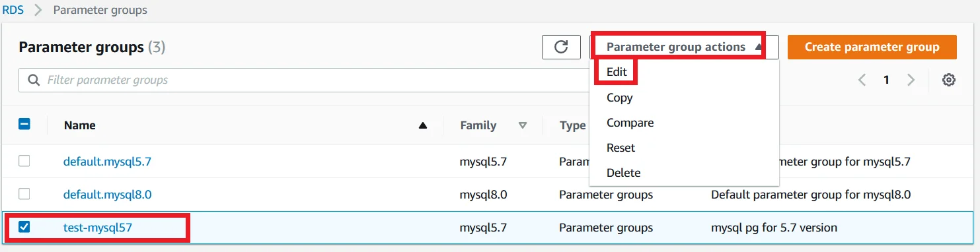The image size is (980, 252).
Task: Go to next page arrow
Action: pyautogui.click(x=911, y=80)
